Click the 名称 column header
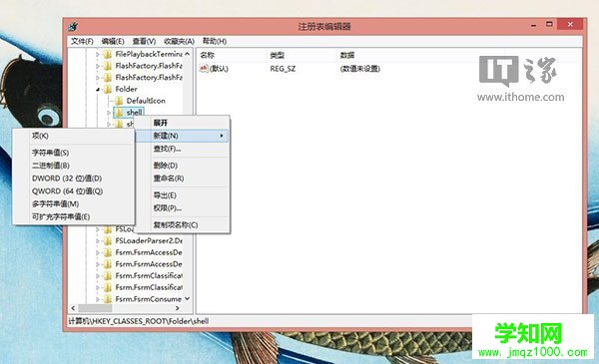The image size is (599, 364). (x=208, y=55)
